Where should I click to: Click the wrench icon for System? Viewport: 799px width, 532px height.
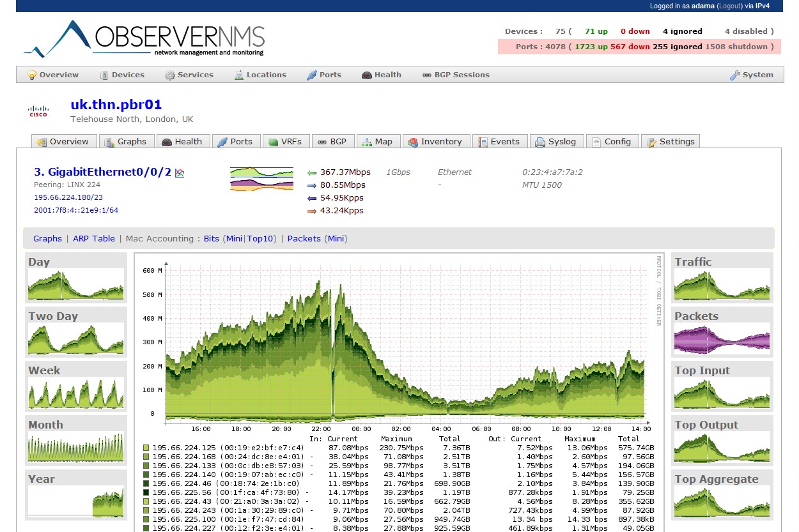click(x=735, y=75)
